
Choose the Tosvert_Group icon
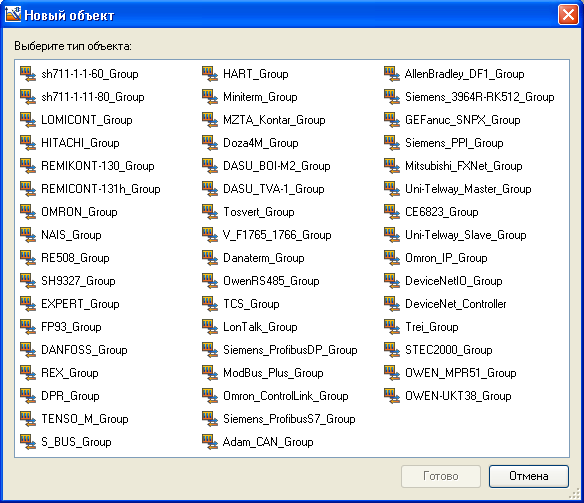(210, 212)
